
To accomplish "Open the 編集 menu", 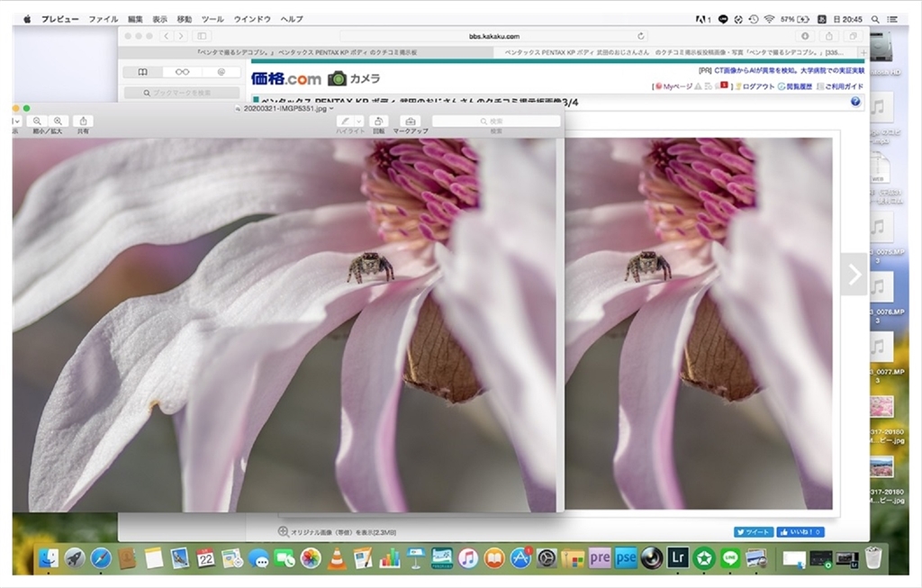I will [135, 20].
